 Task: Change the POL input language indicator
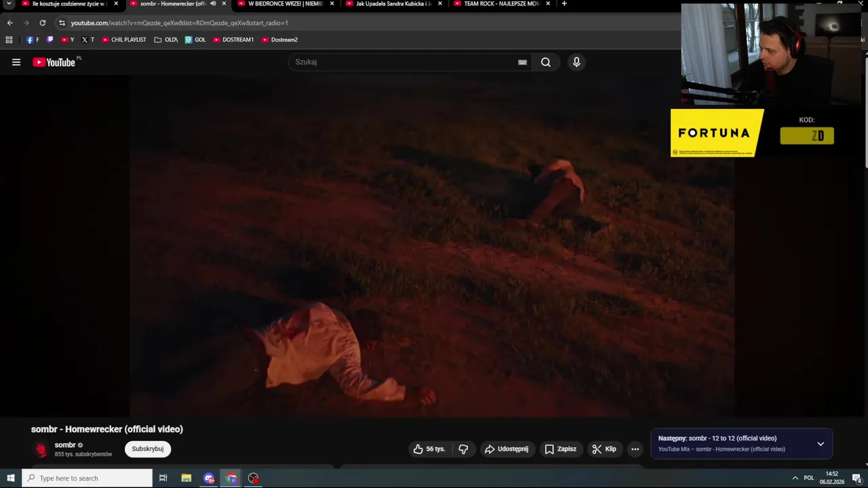[809, 478]
